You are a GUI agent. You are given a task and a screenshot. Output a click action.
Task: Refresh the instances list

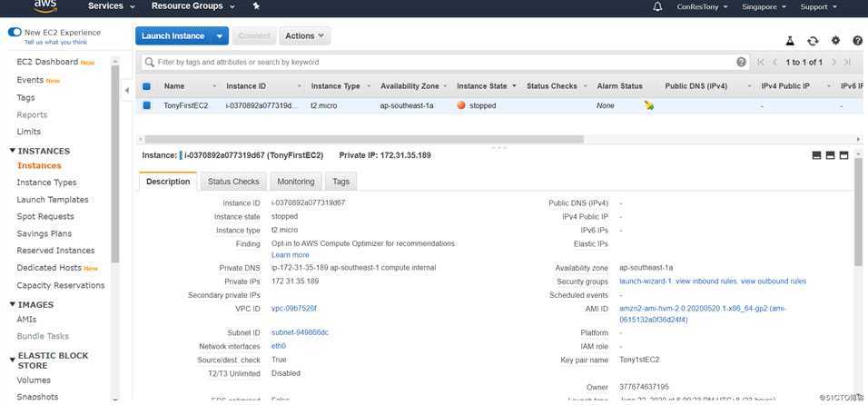[x=813, y=41]
